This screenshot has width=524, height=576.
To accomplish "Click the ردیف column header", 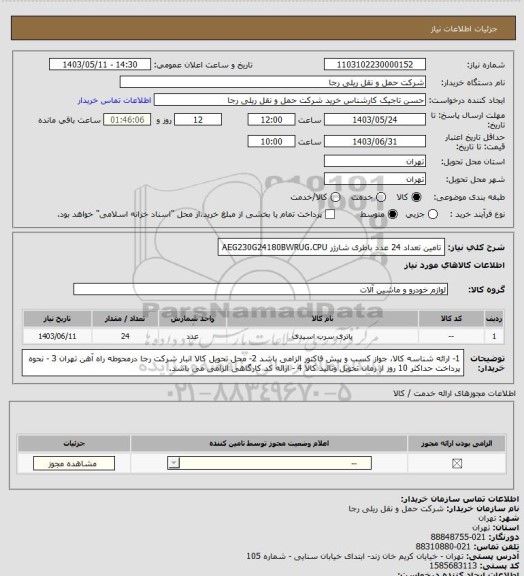I will click(494, 318).
